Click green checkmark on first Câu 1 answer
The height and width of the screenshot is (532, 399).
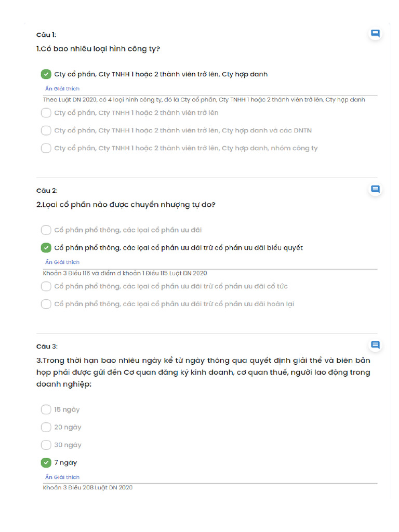pyautogui.click(x=46, y=74)
